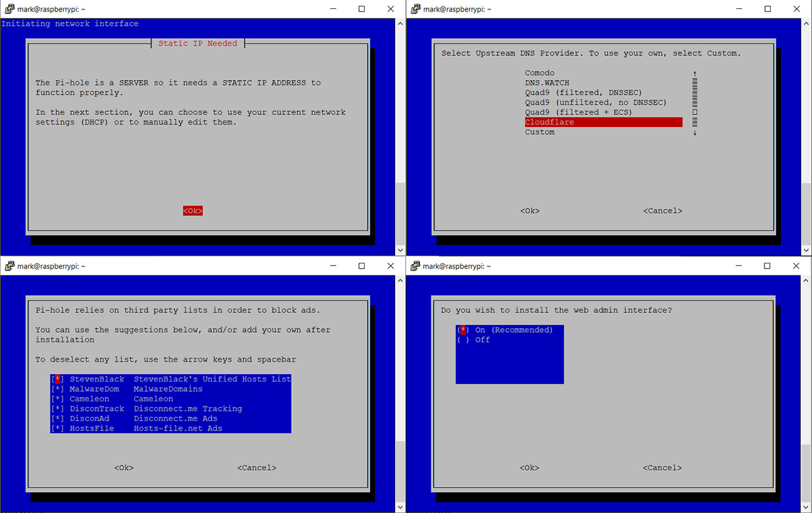The height and width of the screenshot is (513, 812).
Task: Toggle StevenBlack hosts list checkbox
Action: point(57,379)
